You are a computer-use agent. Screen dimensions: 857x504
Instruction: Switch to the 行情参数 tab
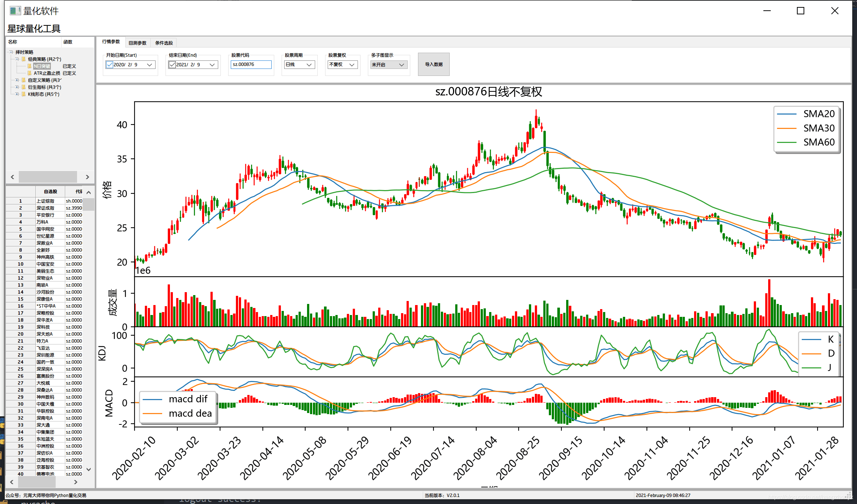[111, 42]
